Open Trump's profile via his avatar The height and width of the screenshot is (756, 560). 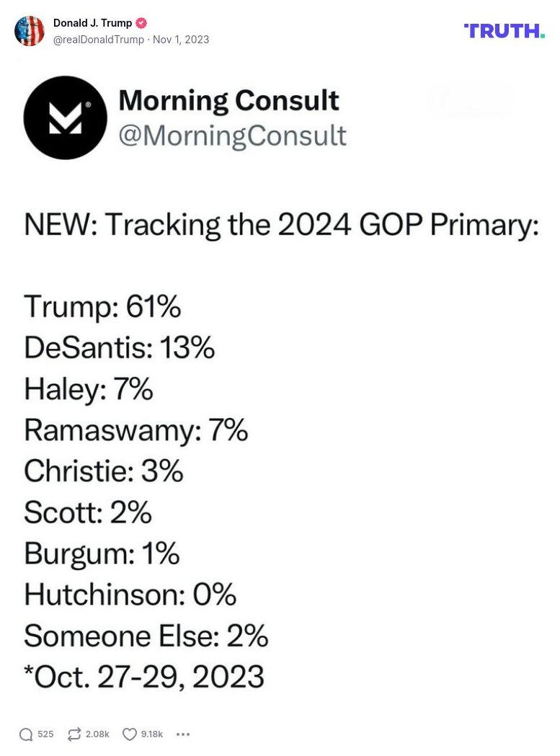pyautogui.click(x=30, y=31)
